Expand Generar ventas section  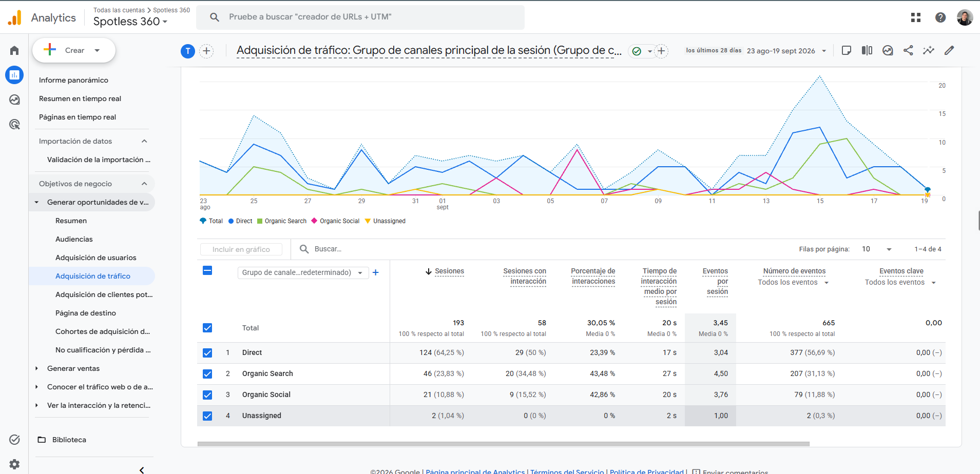(36, 368)
